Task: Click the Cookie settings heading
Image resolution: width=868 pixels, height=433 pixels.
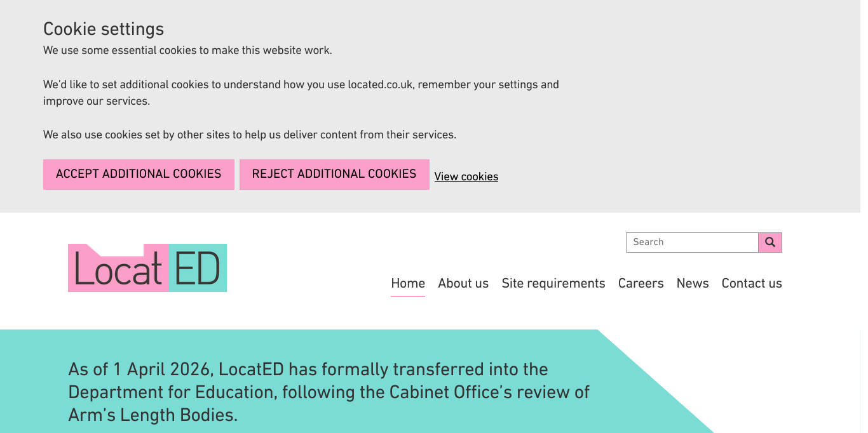Action: coord(104,29)
